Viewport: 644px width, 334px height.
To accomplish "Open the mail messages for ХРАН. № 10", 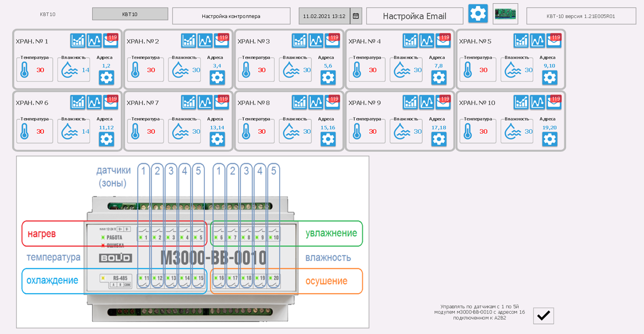I will (554, 101).
